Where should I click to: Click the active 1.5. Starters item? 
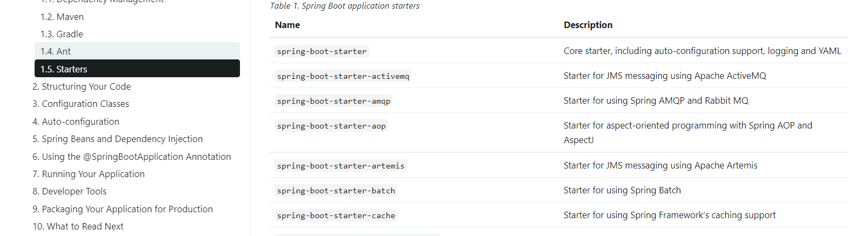click(64, 69)
